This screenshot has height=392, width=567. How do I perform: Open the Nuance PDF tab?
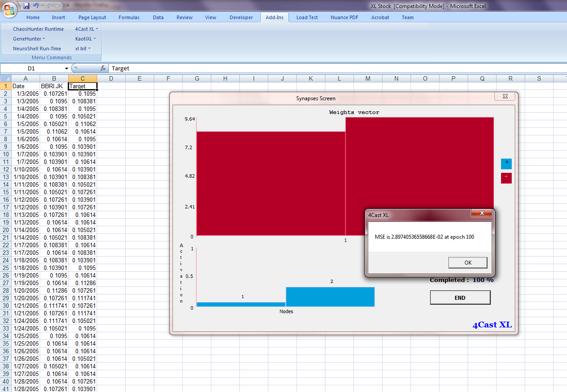pos(345,17)
